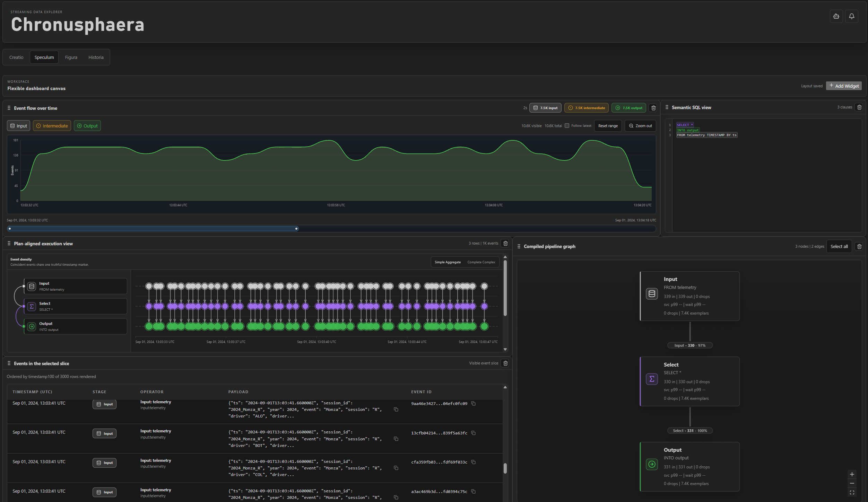Image resolution: width=868 pixels, height=502 pixels.
Task: Select the Select SELECT * plan row
Action: [x=76, y=306]
